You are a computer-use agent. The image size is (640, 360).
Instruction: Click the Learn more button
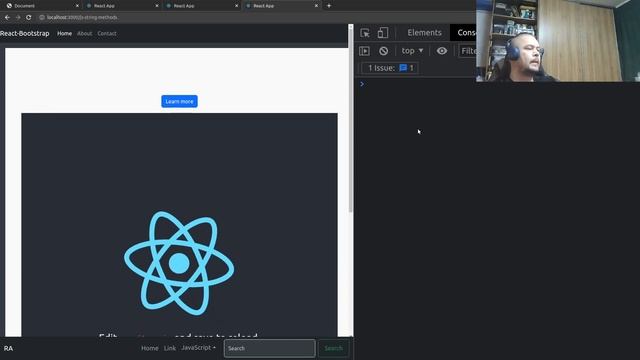tap(179, 101)
